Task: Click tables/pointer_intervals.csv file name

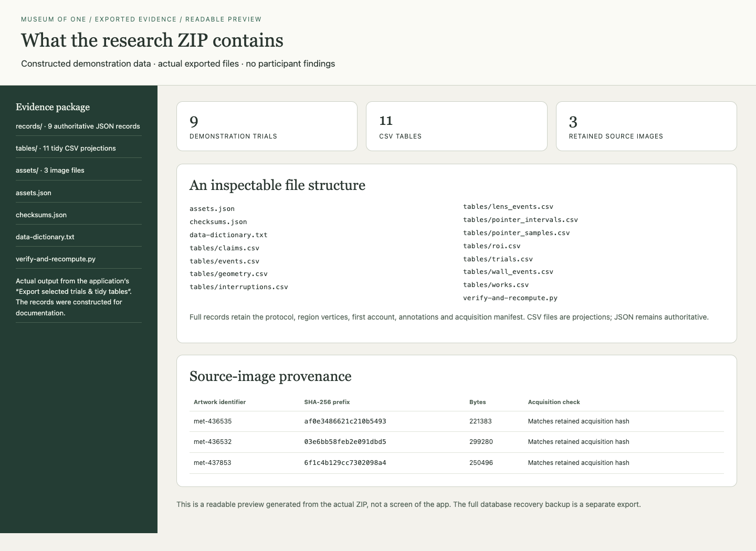Action: tap(521, 220)
